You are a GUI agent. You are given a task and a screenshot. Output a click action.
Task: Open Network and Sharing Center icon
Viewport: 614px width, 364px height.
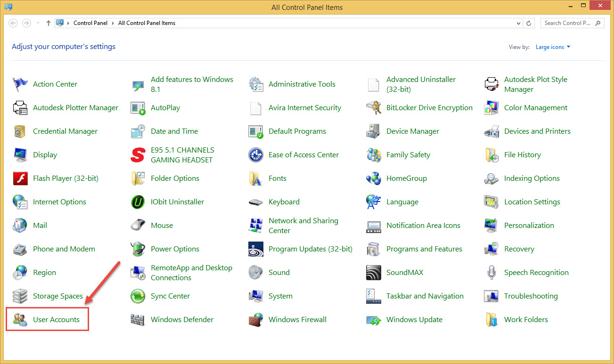point(256,226)
